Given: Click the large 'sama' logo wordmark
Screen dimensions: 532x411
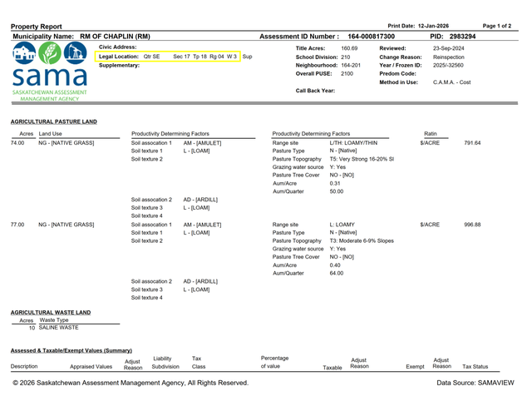Looking at the screenshot, I should tap(46, 77).
